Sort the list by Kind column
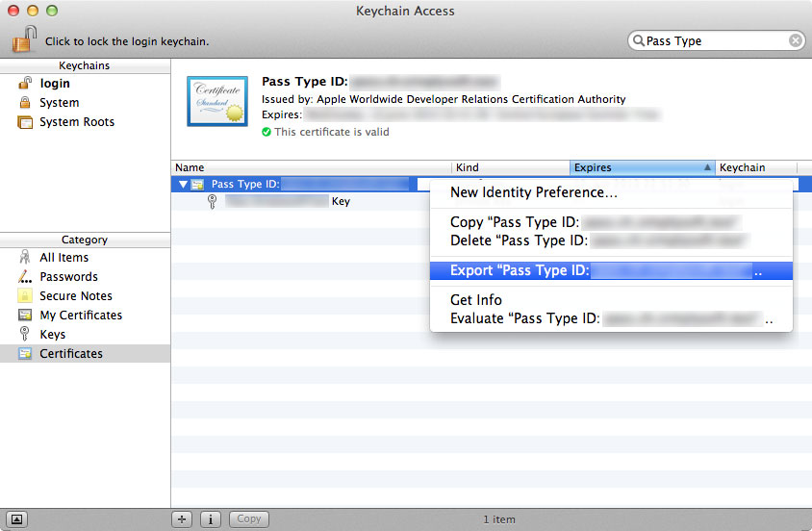Viewport: 812px width, 531px height. 511,167
